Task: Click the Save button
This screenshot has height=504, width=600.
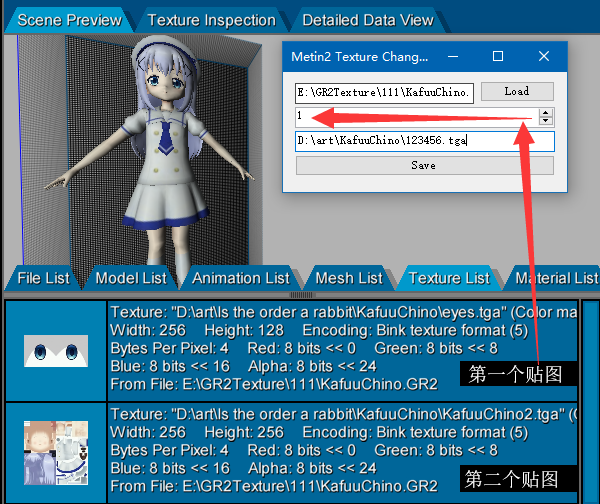Action: point(424,166)
